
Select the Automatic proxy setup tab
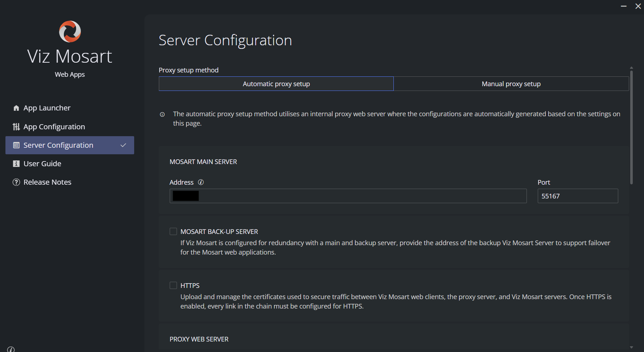[276, 84]
